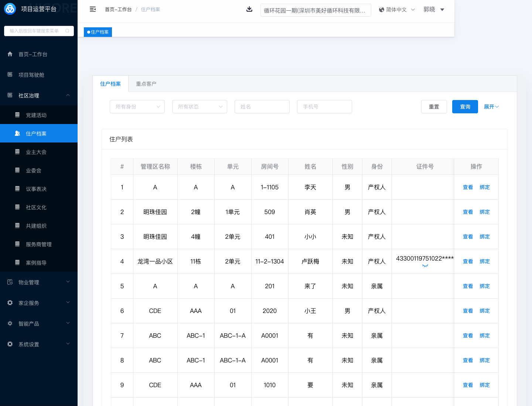Click the search icon in menu search box
This screenshot has height=406, width=532.
[67, 31]
